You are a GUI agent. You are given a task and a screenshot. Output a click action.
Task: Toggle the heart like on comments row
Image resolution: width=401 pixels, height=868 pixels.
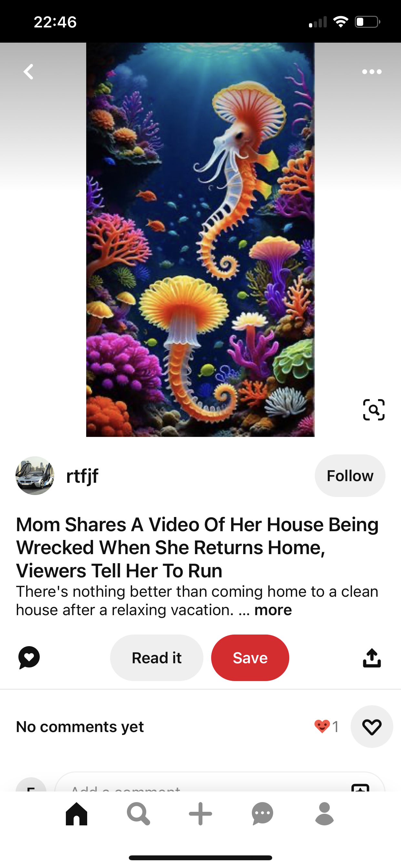(x=372, y=727)
